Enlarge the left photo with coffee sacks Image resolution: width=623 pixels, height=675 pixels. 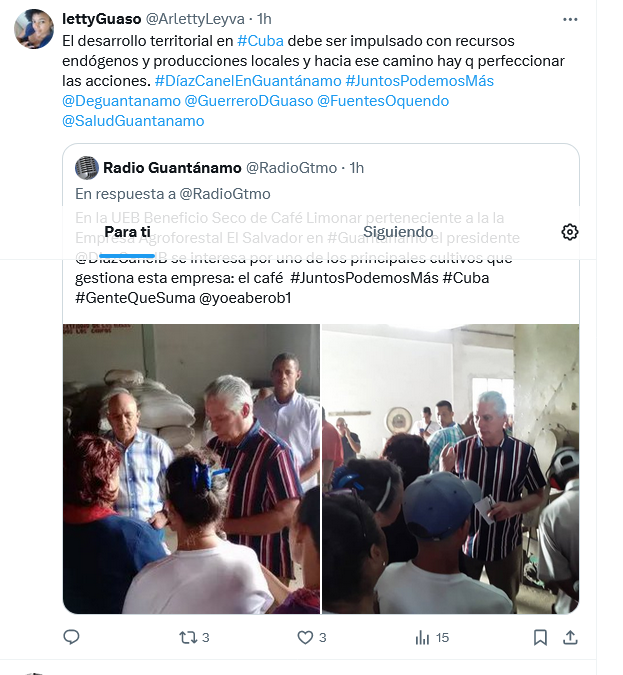tap(192, 469)
